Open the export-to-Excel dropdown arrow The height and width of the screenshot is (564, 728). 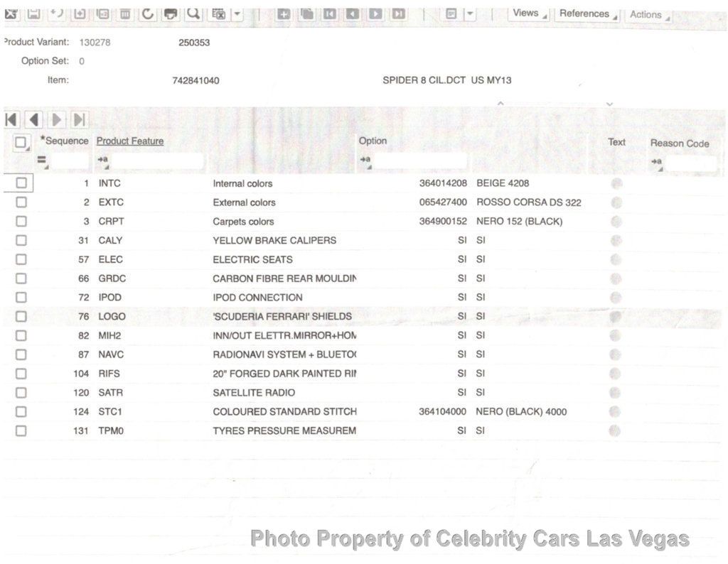(x=237, y=13)
